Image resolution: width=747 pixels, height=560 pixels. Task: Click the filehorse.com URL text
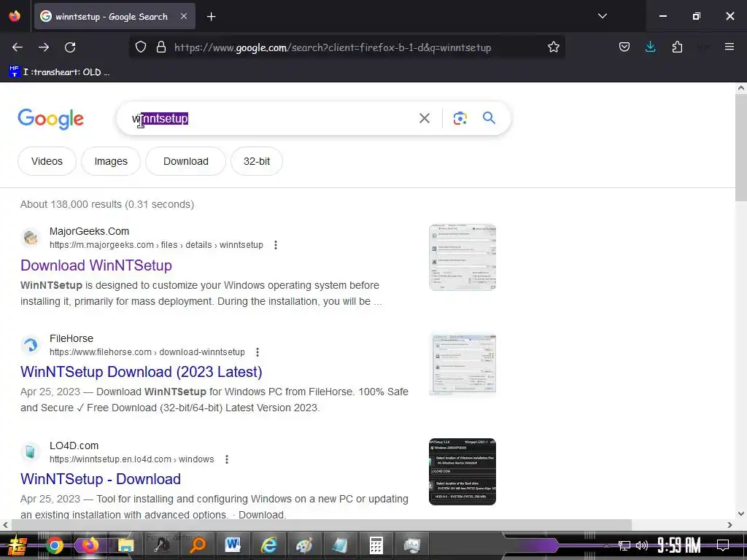[x=147, y=352]
